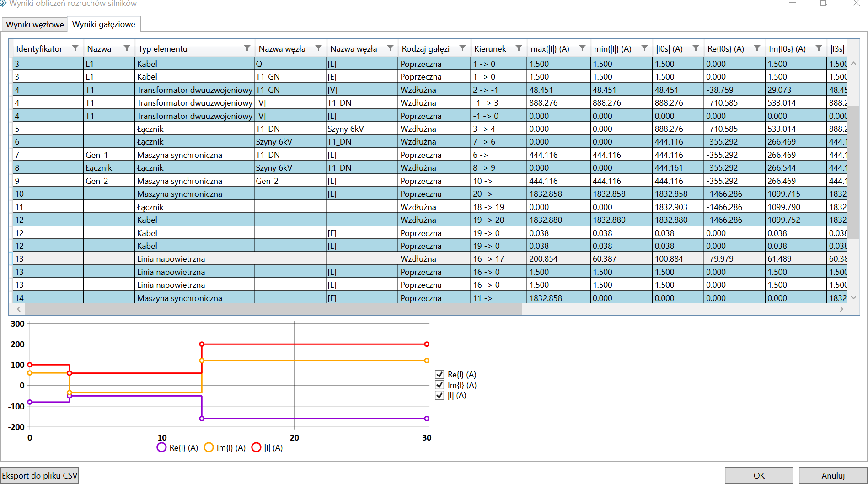Click vertical scrollbar up arrow
Image resolution: width=868 pixels, height=484 pixels.
[853, 64]
